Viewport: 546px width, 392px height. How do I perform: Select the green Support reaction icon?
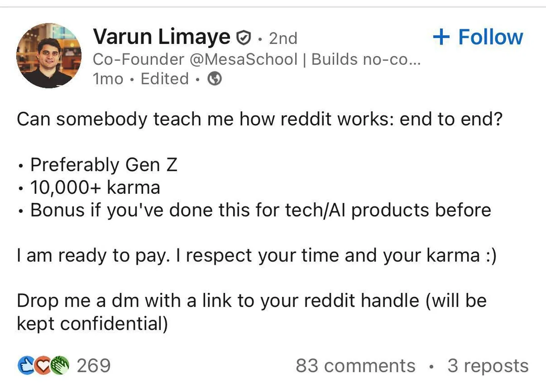[x=59, y=365]
